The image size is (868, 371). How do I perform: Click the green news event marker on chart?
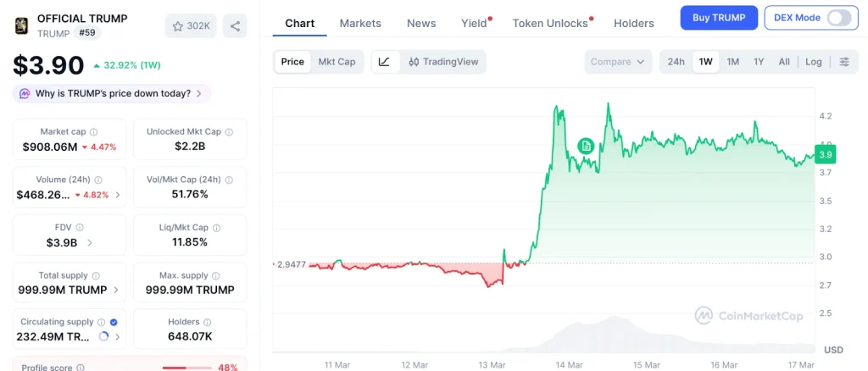coord(585,146)
